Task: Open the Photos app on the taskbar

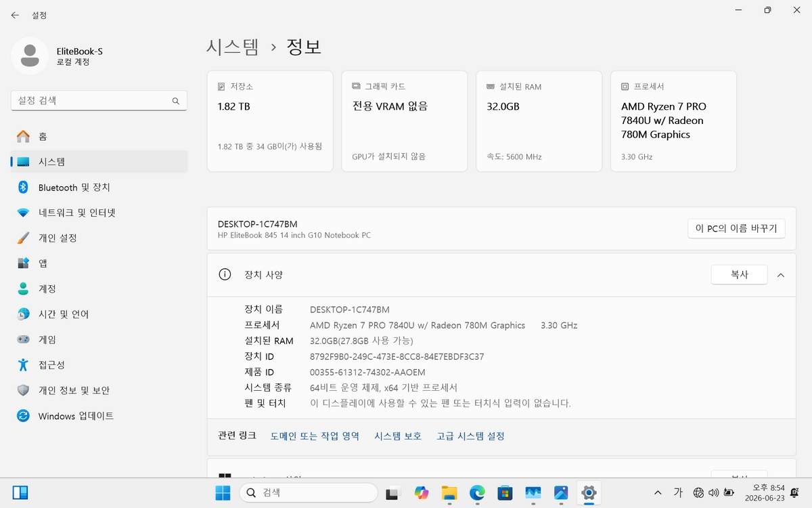Action: point(561,492)
